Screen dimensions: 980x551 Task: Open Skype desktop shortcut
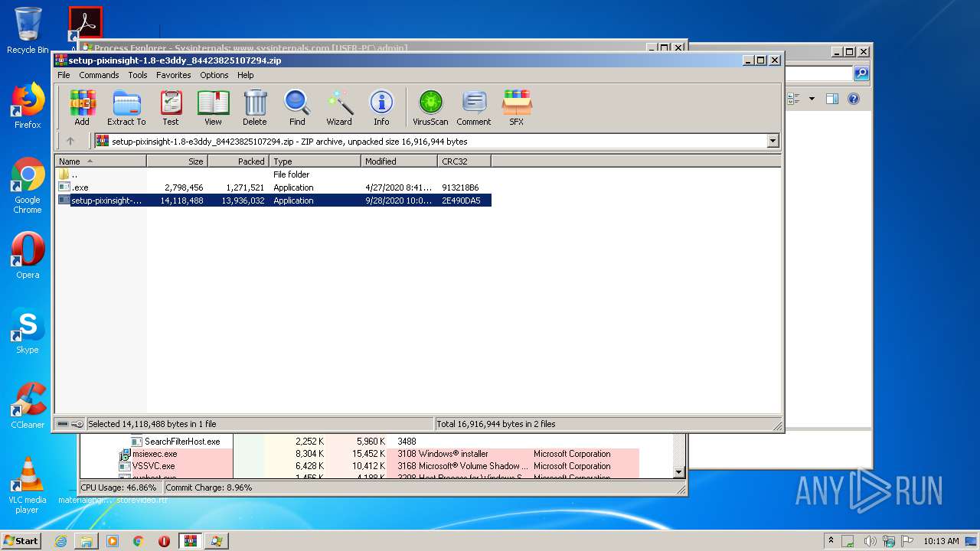pos(28,331)
